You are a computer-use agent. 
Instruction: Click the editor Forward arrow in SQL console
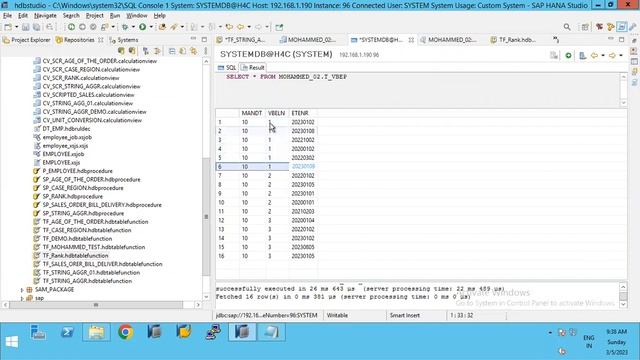click(x=612, y=55)
